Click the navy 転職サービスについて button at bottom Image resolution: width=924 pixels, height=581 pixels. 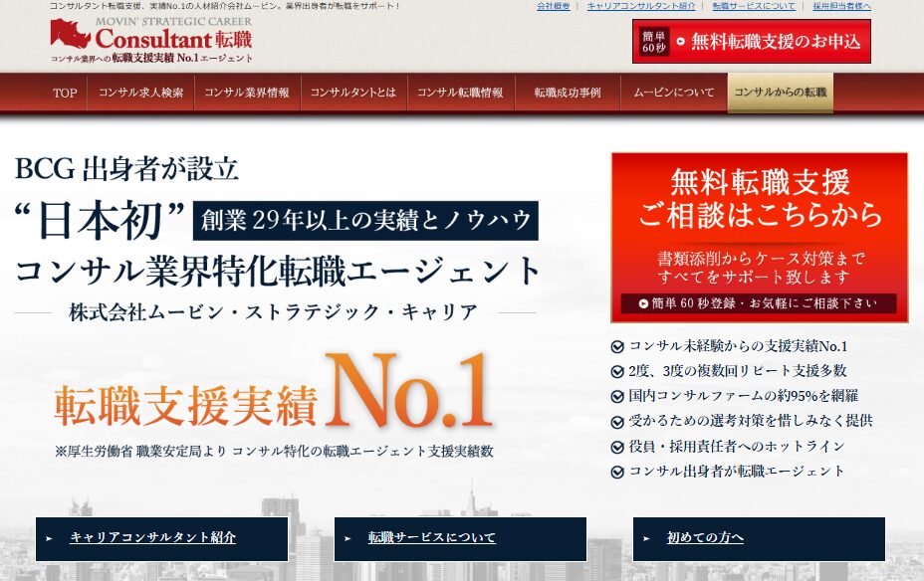pos(460,538)
